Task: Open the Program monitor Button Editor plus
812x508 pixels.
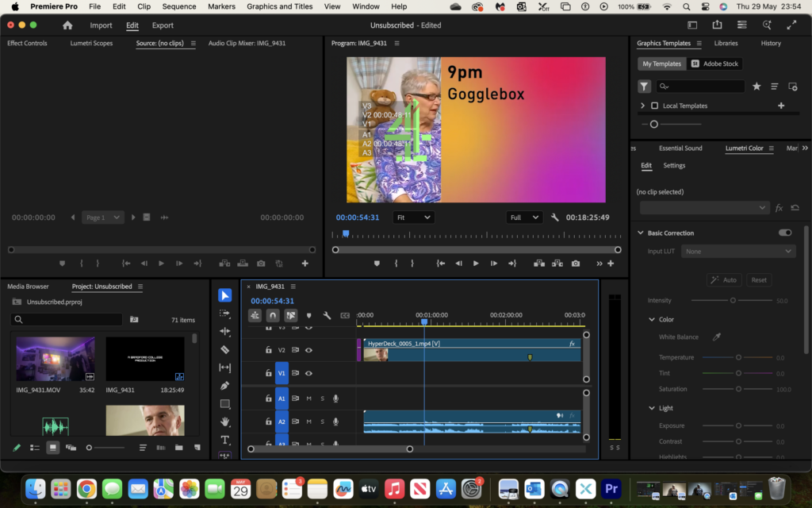Action: click(611, 264)
